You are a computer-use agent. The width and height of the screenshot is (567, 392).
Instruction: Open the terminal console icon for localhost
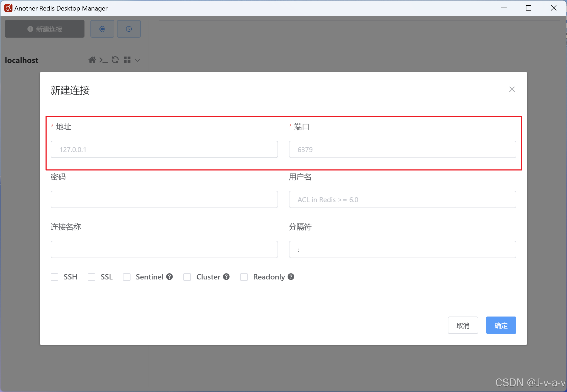tap(103, 60)
